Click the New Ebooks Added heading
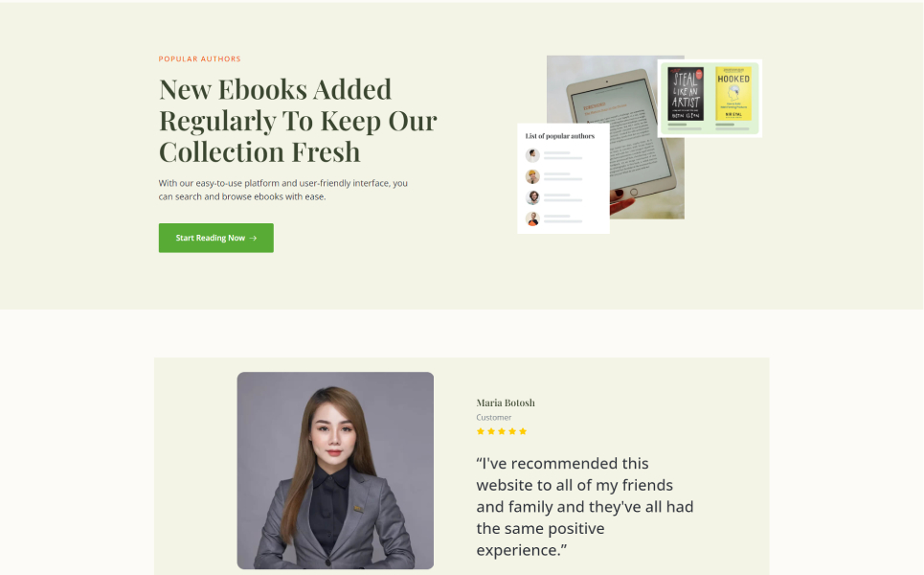This screenshot has width=924, height=575. pos(298,121)
